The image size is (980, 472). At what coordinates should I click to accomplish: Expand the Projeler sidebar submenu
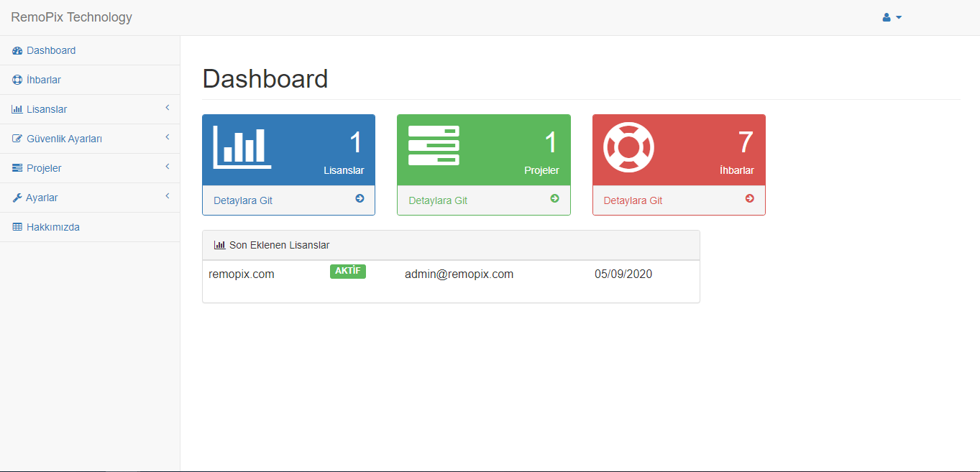tap(167, 167)
